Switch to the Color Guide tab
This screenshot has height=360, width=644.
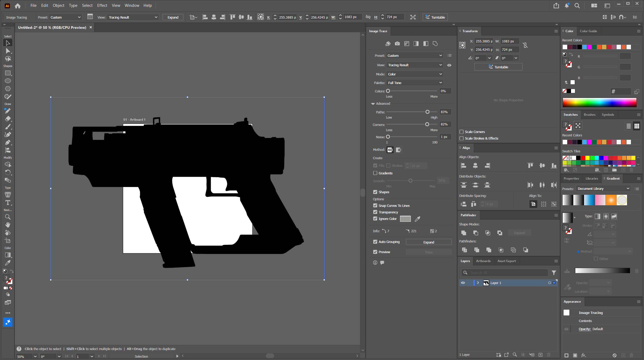tap(588, 31)
